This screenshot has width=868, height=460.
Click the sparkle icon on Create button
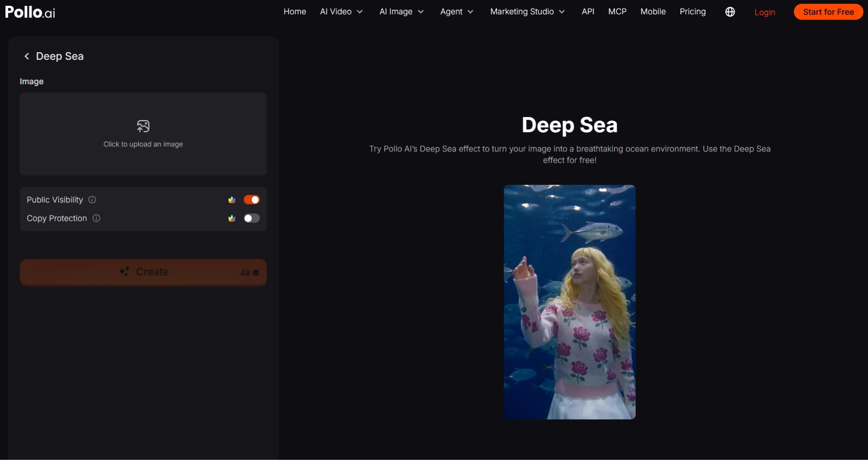124,271
